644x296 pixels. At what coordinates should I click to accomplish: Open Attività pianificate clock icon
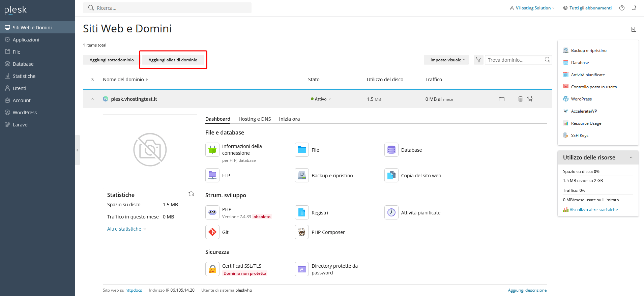(391, 212)
